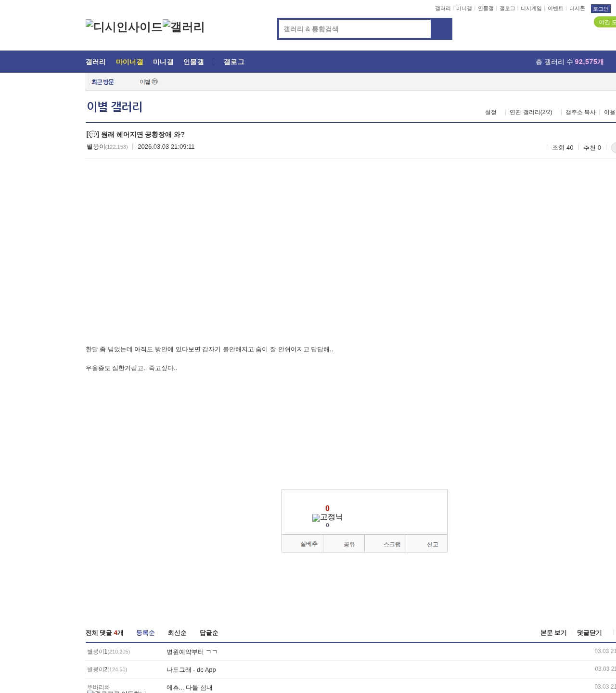
Task: Open 이벤트 link at top
Action: (555, 9)
